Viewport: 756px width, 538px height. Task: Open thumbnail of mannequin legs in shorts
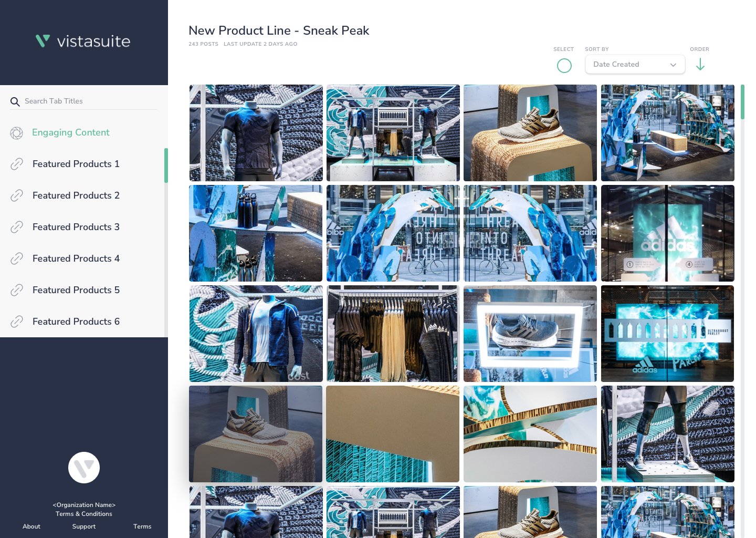tap(668, 434)
